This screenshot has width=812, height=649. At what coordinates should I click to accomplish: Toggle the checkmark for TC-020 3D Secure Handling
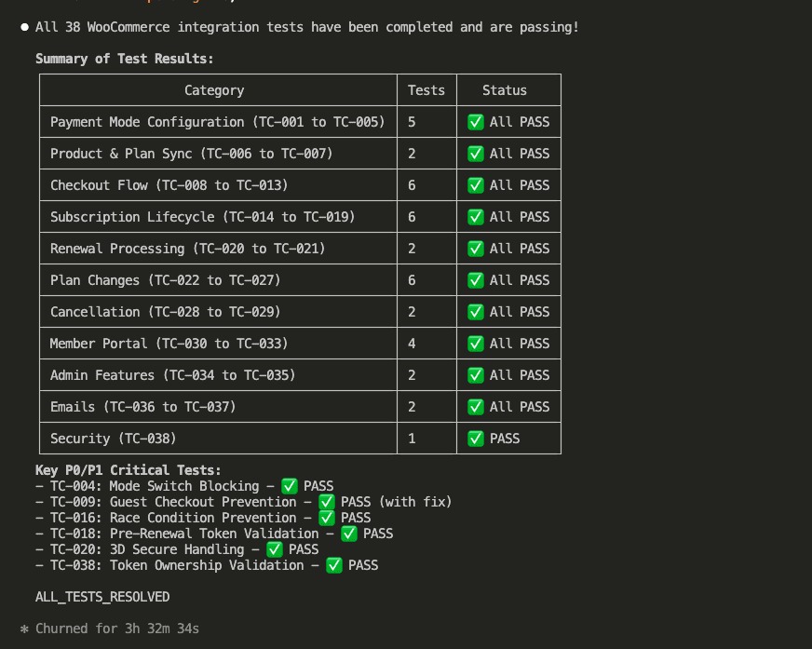pos(274,549)
